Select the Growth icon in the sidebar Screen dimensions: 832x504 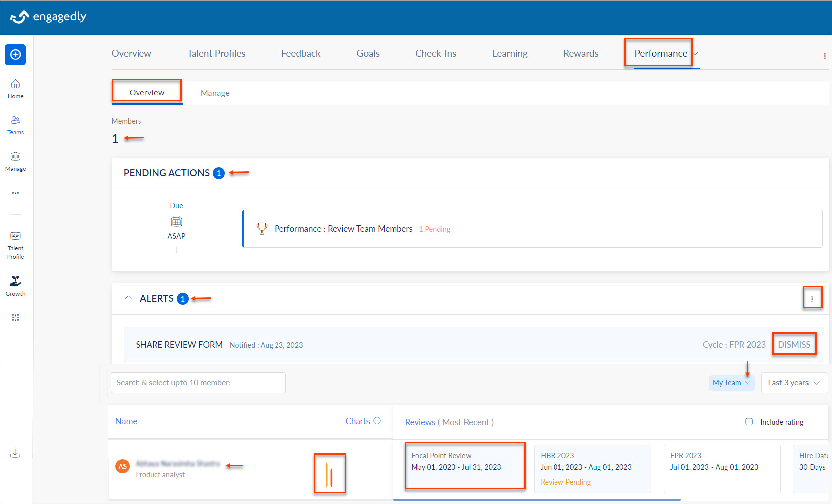coord(15,285)
